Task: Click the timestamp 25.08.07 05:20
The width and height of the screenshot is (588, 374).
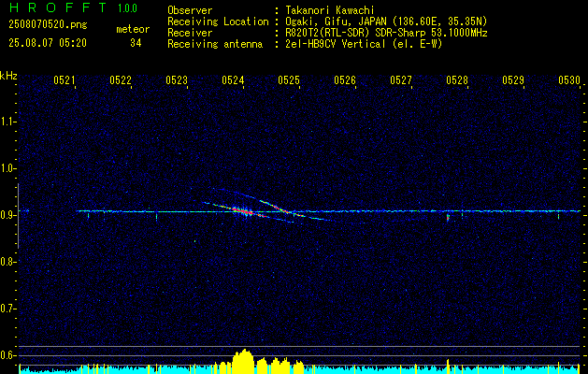Action: (48, 43)
